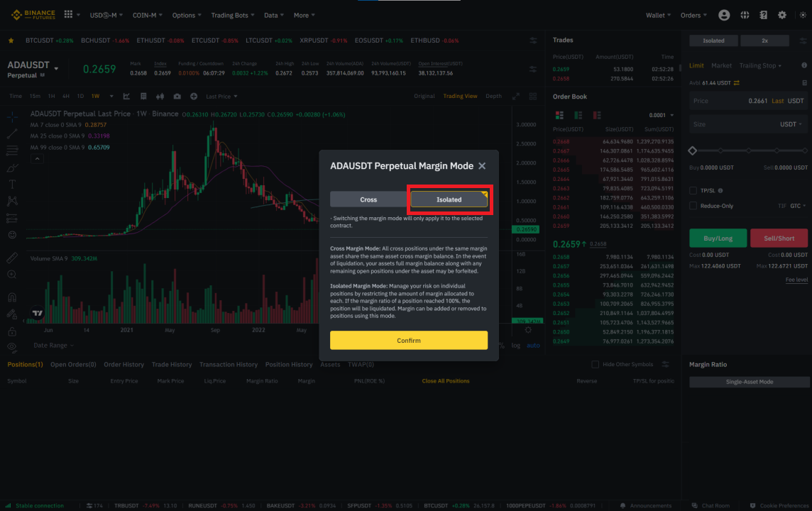Click the emoji icons tool
812x511 pixels.
pyautogui.click(x=12, y=234)
